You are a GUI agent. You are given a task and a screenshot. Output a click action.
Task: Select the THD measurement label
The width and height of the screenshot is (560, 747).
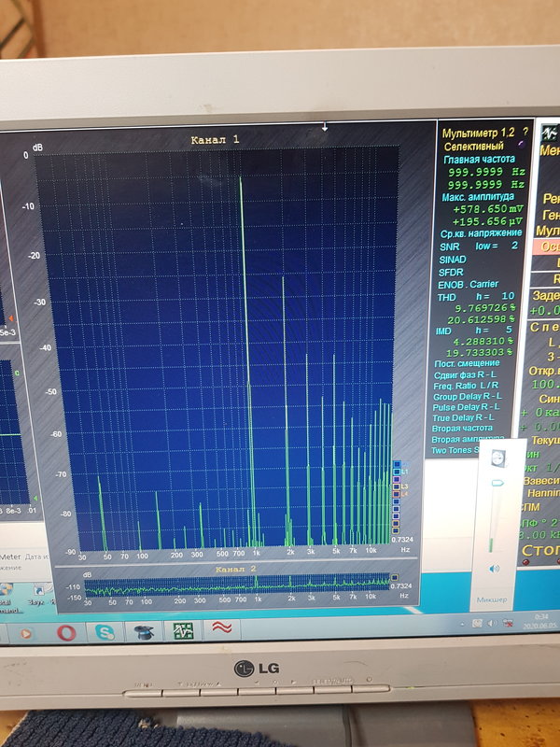click(446, 297)
